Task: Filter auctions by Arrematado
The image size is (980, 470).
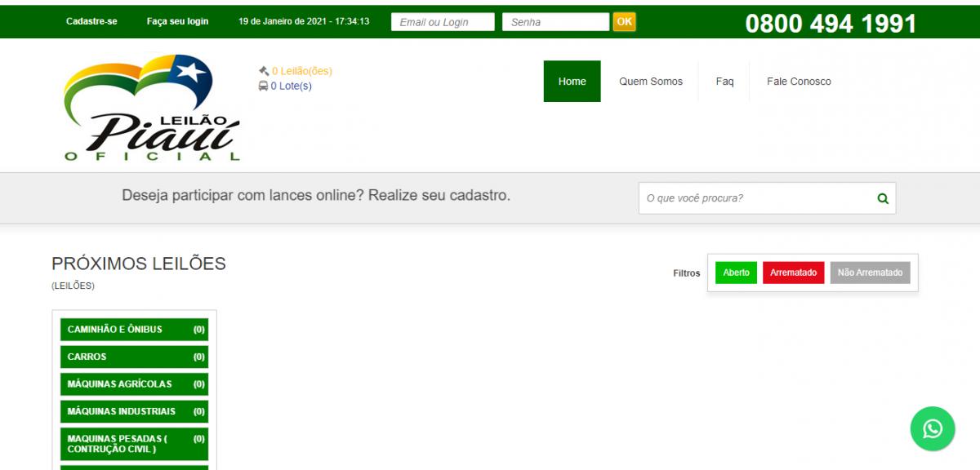Action: (794, 273)
